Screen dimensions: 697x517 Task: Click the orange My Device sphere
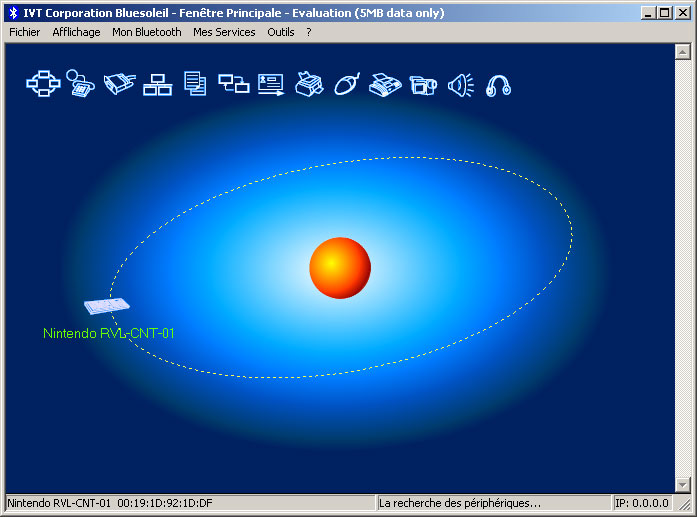point(340,268)
